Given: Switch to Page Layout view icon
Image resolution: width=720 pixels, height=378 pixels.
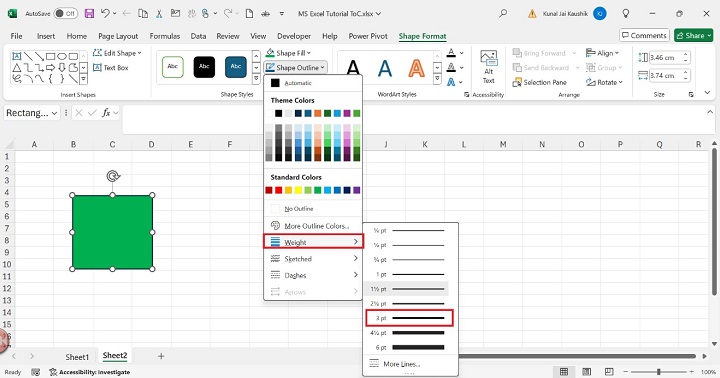Looking at the screenshot, I should coord(586,372).
